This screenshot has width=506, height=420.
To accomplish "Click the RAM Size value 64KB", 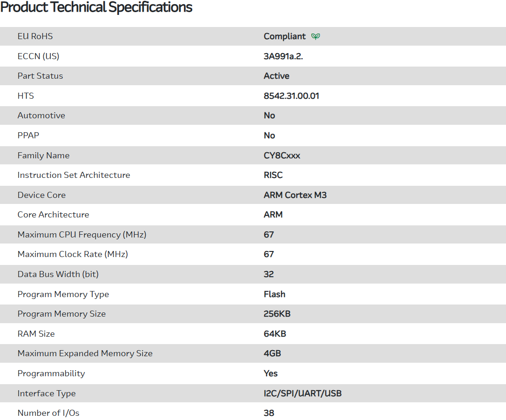I will pos(275,334).
